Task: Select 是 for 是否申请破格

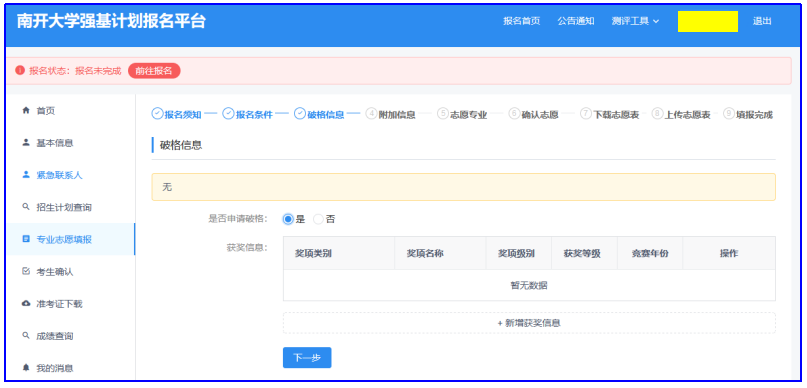Action: click(288, 219)
